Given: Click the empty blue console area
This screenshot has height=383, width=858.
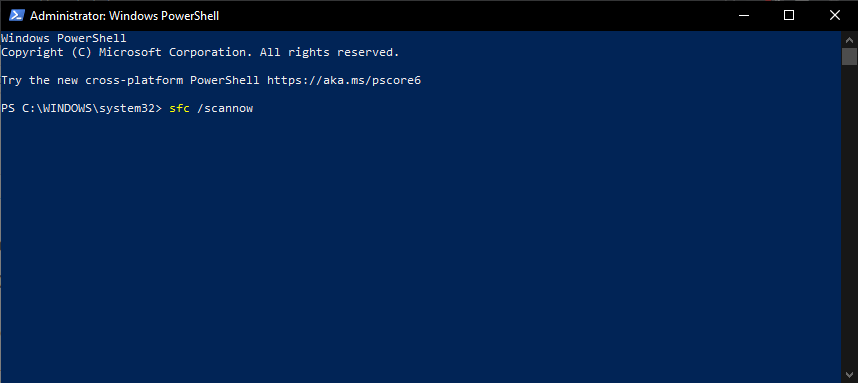Looking at the screenshot, I should click(420, 246).
